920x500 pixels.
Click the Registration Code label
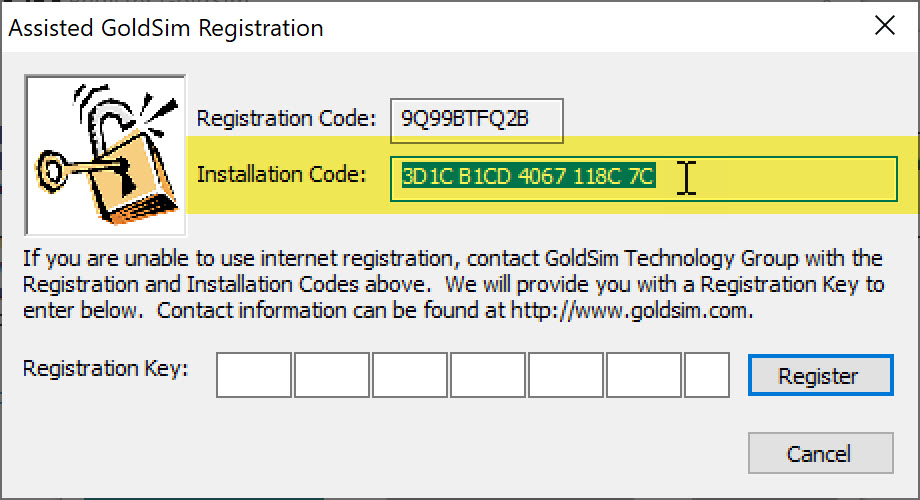pyautogui.click(x=286, y=119)
